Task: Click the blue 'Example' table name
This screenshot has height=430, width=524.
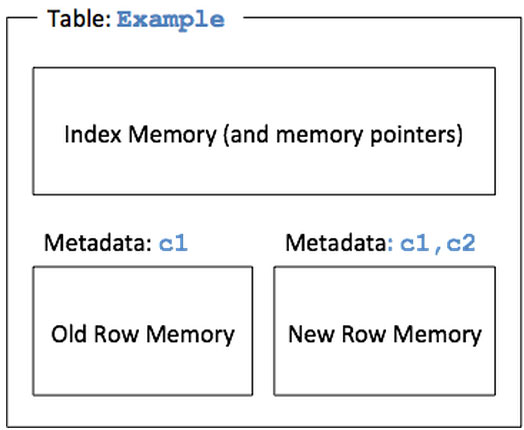Action: 170,20
